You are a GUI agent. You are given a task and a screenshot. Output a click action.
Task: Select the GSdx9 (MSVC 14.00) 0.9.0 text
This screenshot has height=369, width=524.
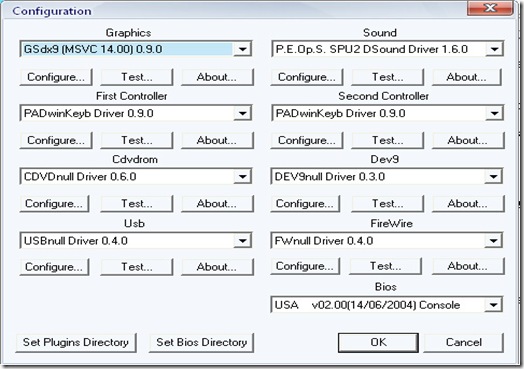coord(93,49)
